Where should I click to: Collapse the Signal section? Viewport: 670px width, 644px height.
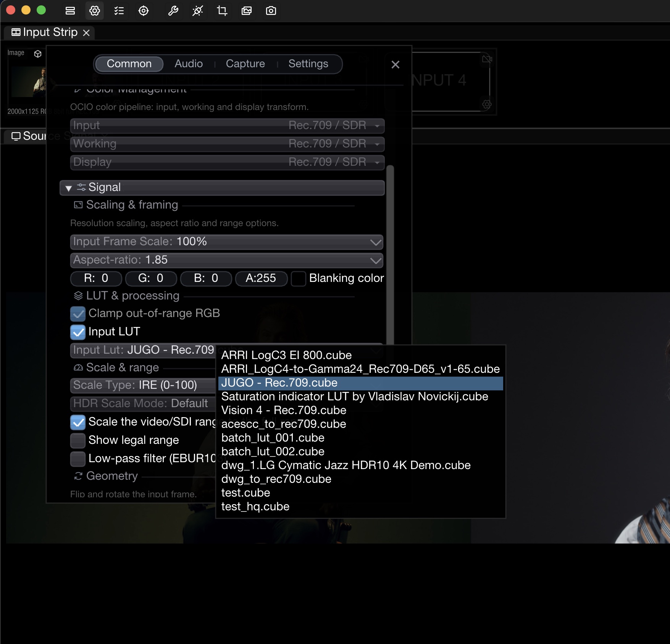pos(69,188)
